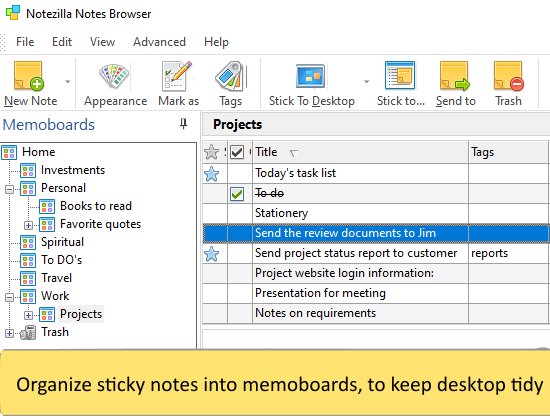550x416 pixels.
Task: Click the Trash bin tree icon
Action: (x=28, y=333)
